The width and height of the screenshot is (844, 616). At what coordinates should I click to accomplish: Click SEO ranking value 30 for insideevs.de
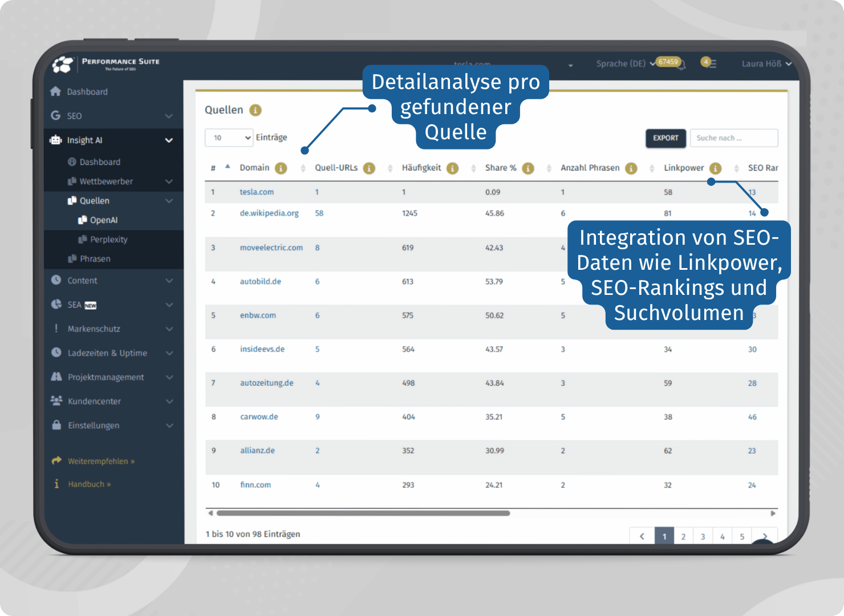click(752, 350)
